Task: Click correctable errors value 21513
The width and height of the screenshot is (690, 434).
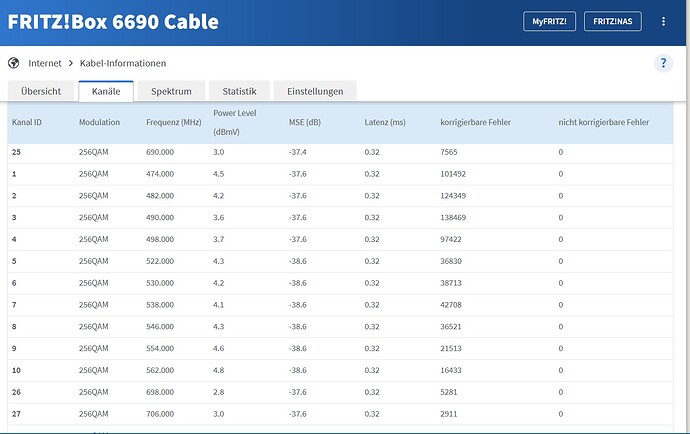Action: click(451, 349)
